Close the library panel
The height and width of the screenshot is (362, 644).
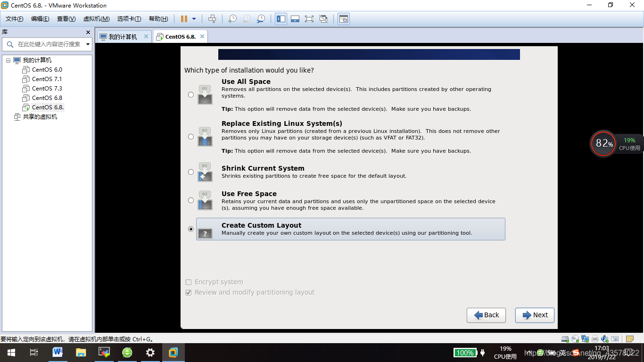click(88, 32)
